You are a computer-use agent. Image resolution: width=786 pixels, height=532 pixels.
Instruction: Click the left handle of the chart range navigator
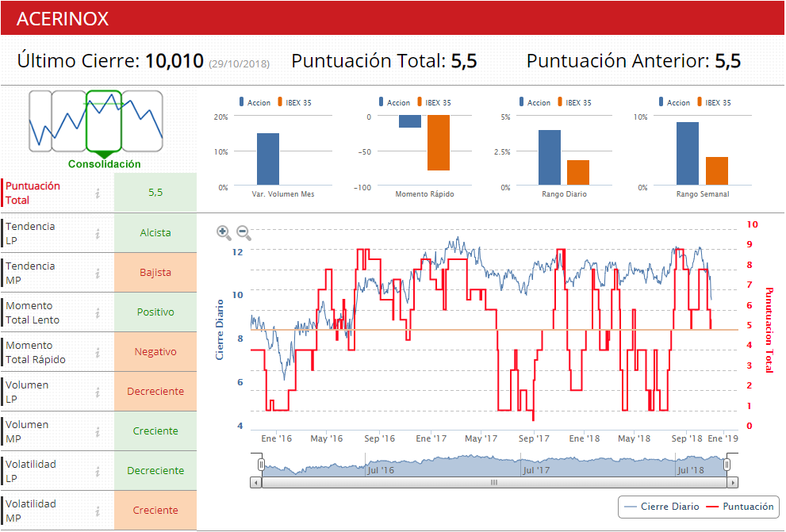261,465
